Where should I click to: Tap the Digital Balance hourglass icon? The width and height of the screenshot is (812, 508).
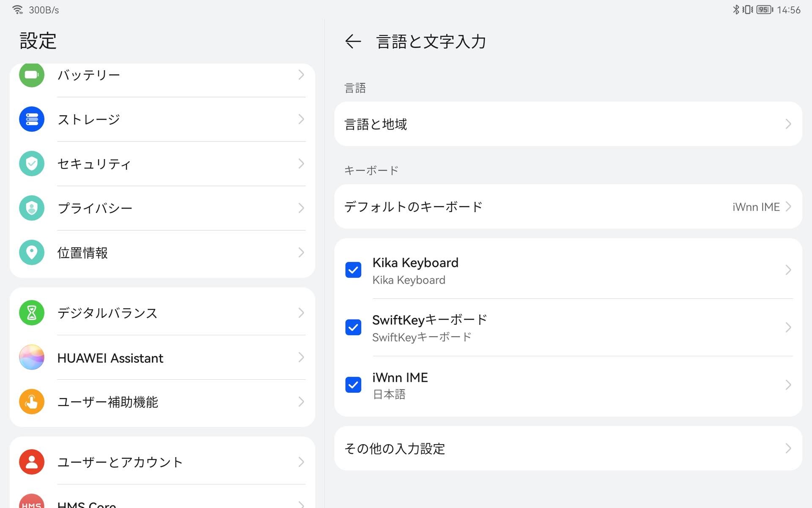coord(32,313)
